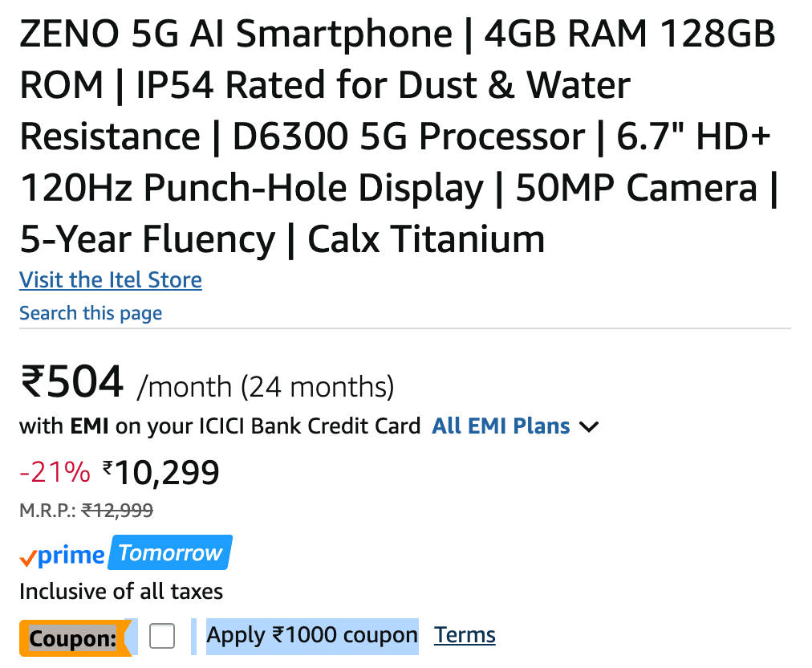The width and height of the screenshot is (812, 668).
Task: Click the ₹504 monthly EMI price
Action: point(72,382)
